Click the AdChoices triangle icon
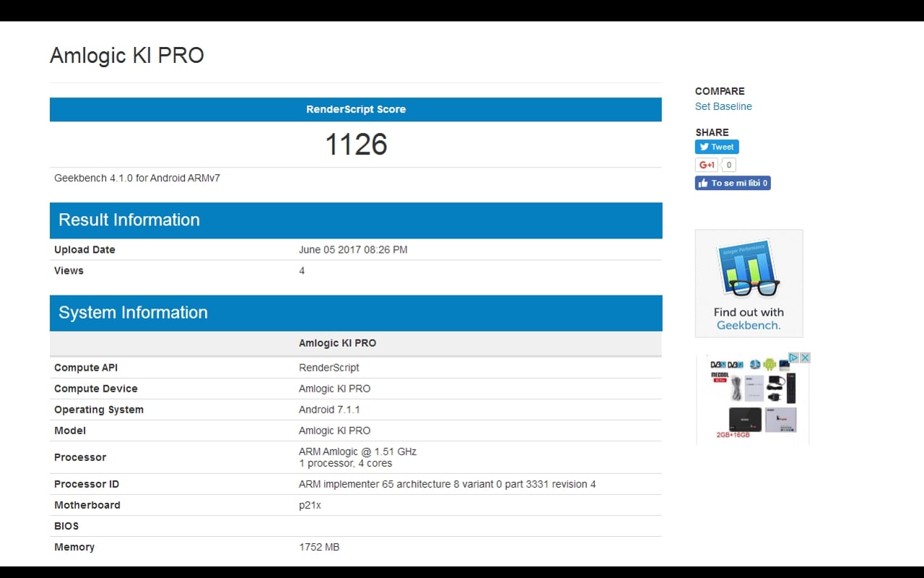924x578 pixels. tap(793, 358)
